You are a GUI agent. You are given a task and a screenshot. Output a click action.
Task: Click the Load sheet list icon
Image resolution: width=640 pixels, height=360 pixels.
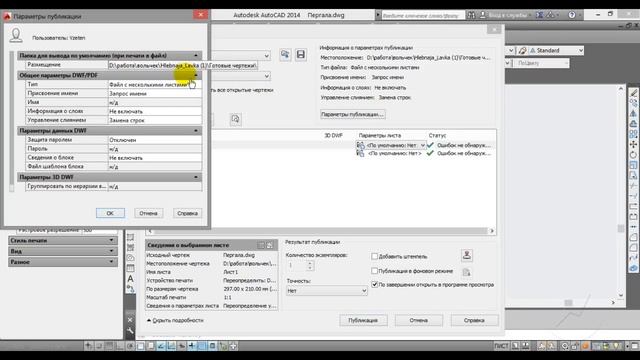[285, 54]
